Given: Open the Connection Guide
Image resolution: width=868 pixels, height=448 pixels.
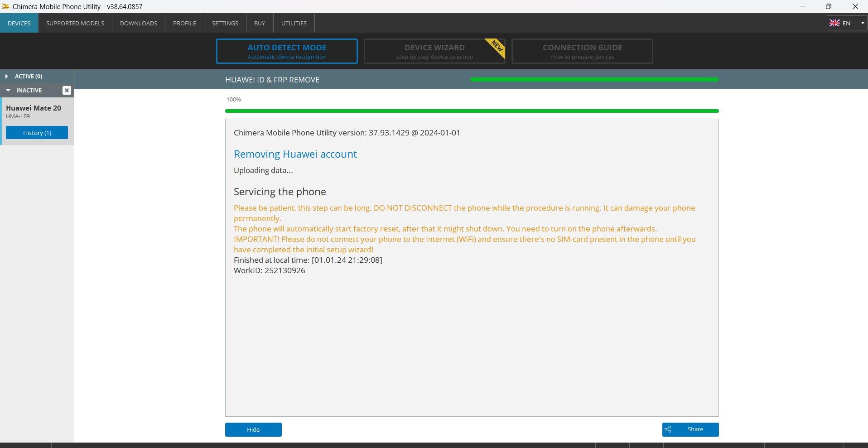Looking at the screenshot, I should (582, 51).
